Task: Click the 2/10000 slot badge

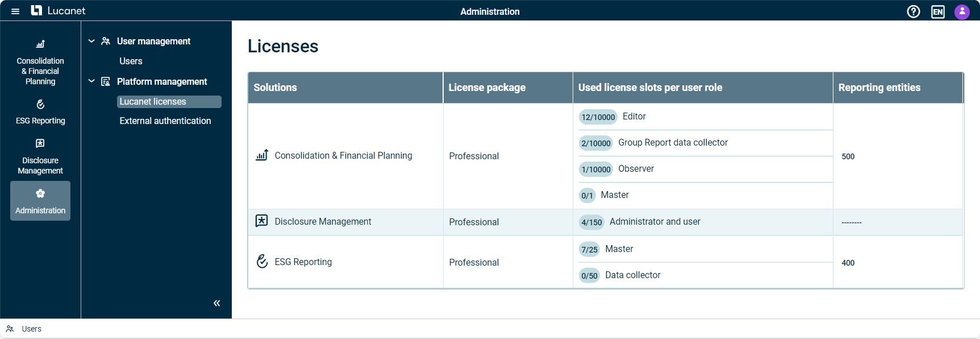Action: pyautogui.click(x=596, y=143)
